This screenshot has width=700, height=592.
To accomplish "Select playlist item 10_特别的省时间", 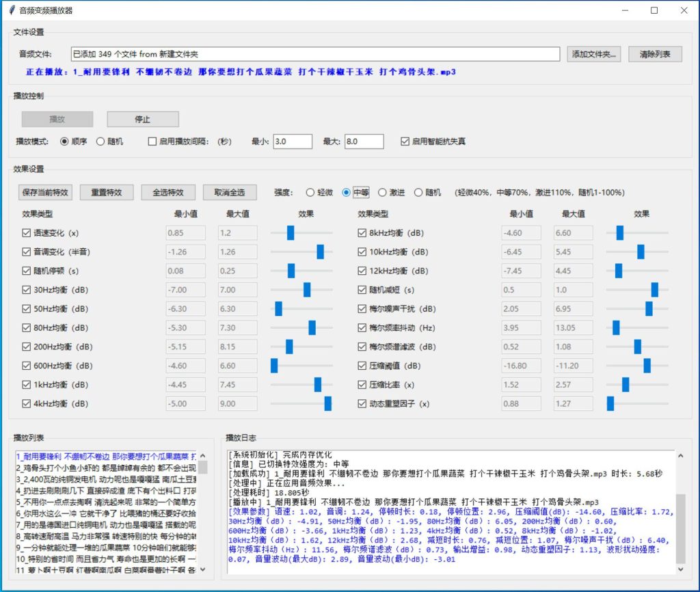I will click(106, 559).
